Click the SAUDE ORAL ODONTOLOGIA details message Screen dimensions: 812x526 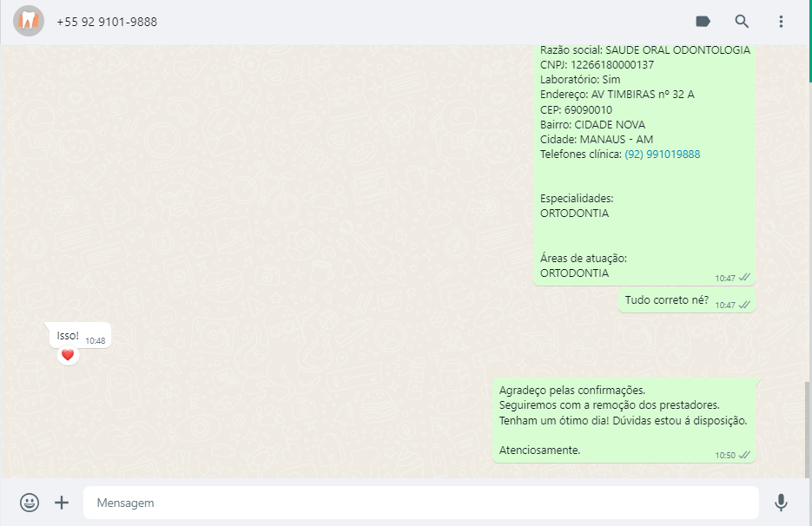[x=644, y=165]
